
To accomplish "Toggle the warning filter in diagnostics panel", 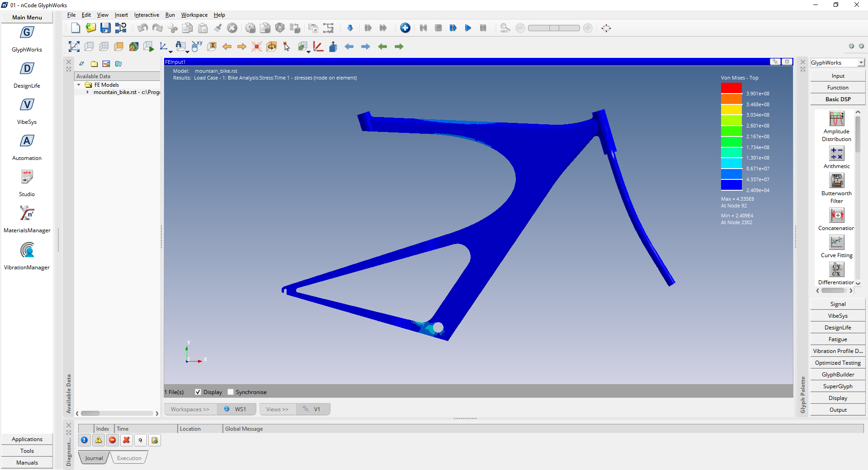I will [99, 440].
